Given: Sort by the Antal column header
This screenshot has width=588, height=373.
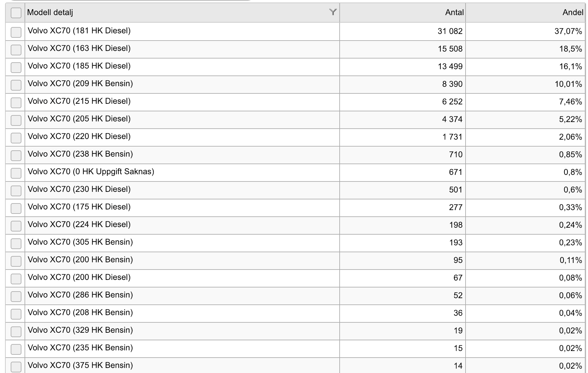Looking at the screenshot, I should [454, 13].
